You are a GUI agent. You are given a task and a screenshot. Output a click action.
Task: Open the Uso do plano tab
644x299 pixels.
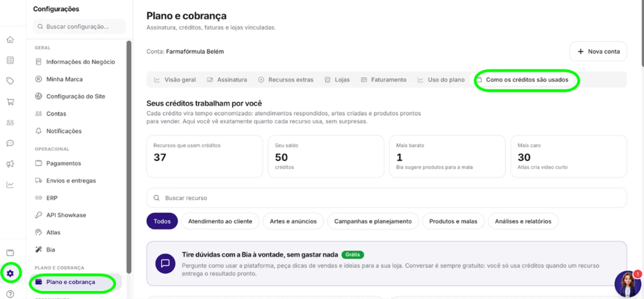(441, 80)
